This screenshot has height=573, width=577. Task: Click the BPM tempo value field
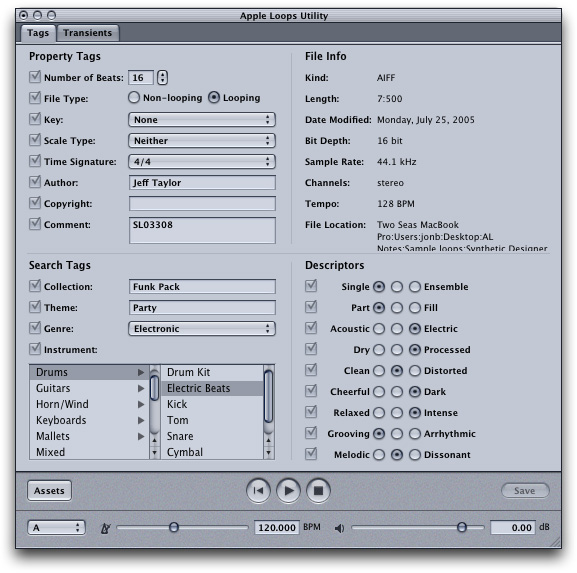point(277,527)
